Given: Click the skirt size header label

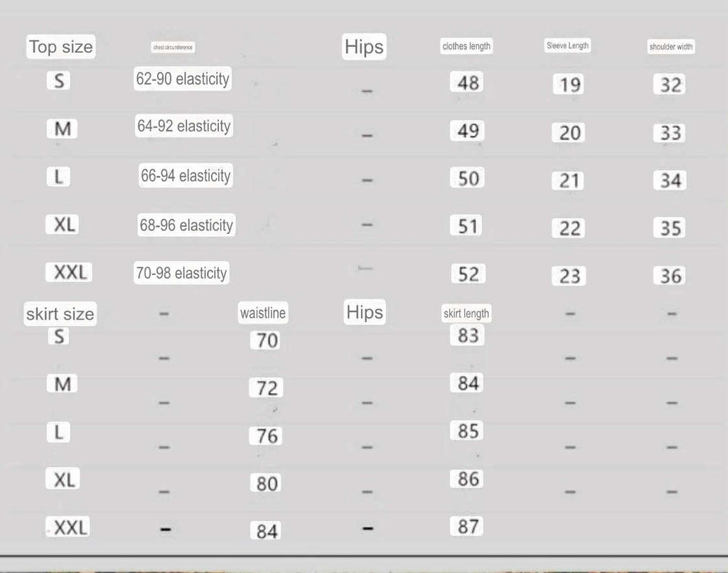Looking at the screenshot, I should (x=60, y=314).
